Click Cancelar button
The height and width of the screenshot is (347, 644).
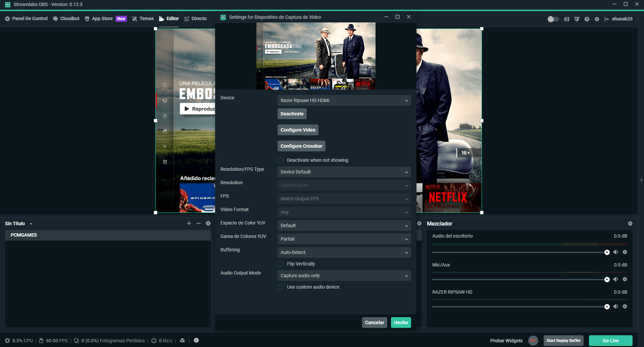coord(375,323)
